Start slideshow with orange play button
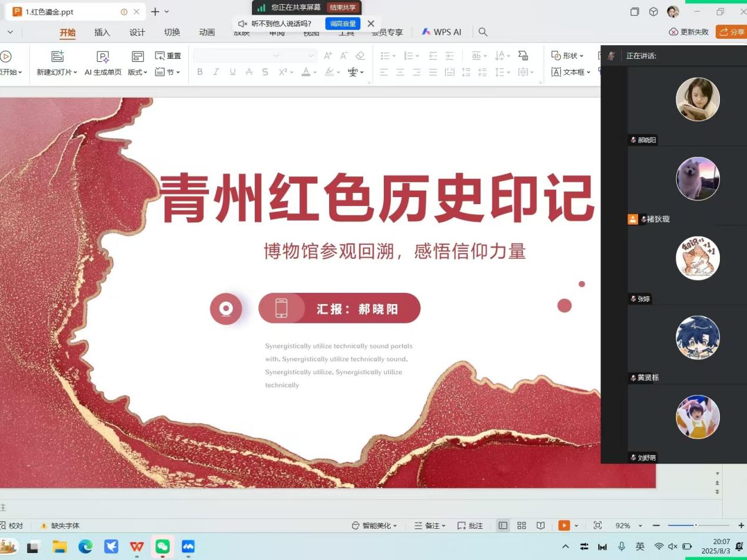 pos(564,525)
